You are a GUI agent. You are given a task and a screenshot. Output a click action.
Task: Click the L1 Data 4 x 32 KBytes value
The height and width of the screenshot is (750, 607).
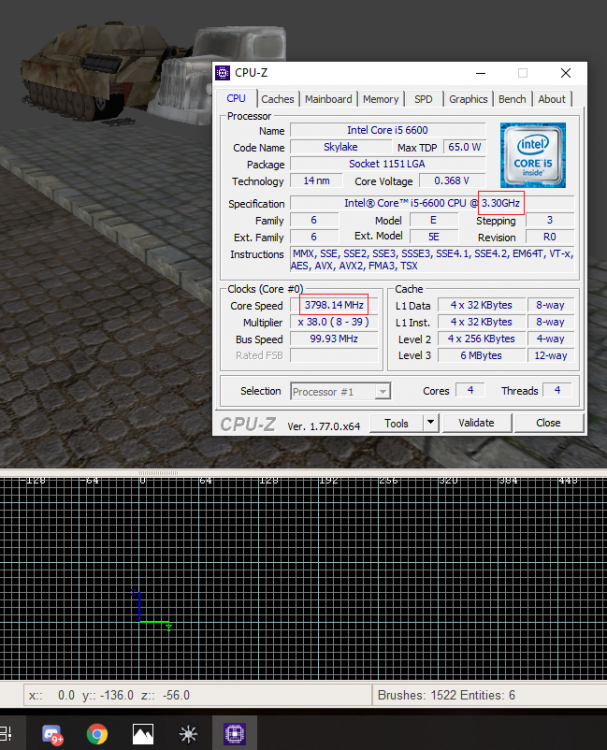tap(481, 305)
